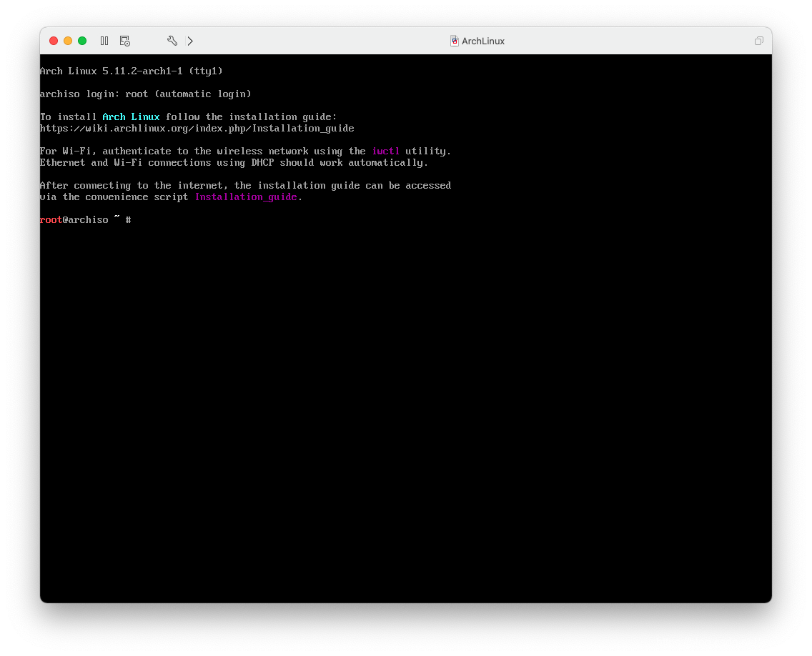This screenshot has width=812, height=656.
Task: Click the ArchLinux document icon in title
Action: coord(454,41)
